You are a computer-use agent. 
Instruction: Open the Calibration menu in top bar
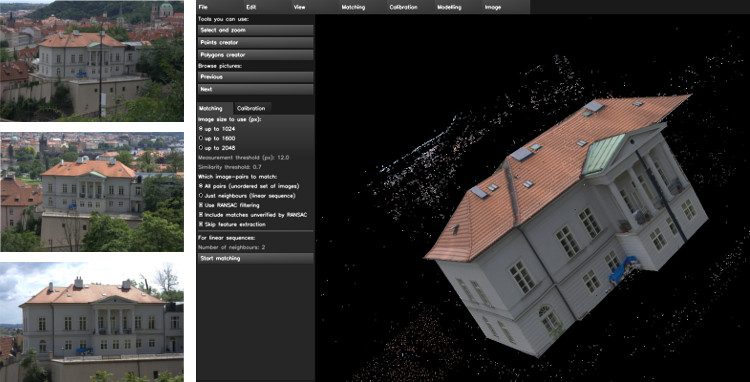tap(411, 7)
